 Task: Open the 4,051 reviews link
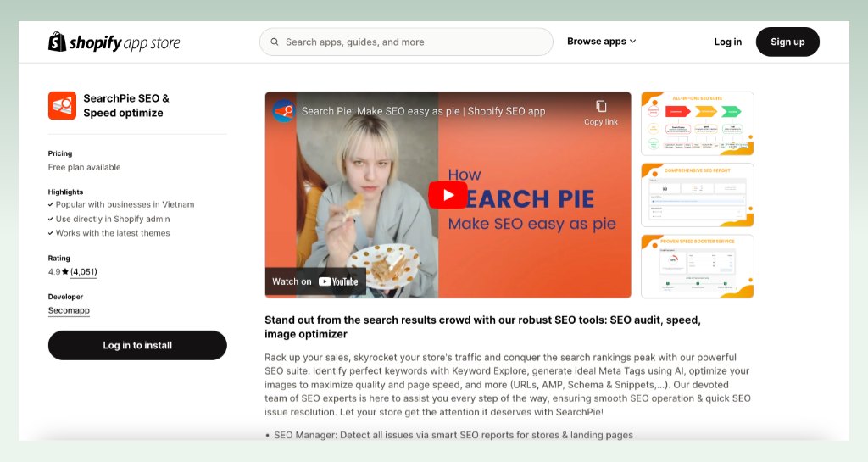[x=84, y=271]
